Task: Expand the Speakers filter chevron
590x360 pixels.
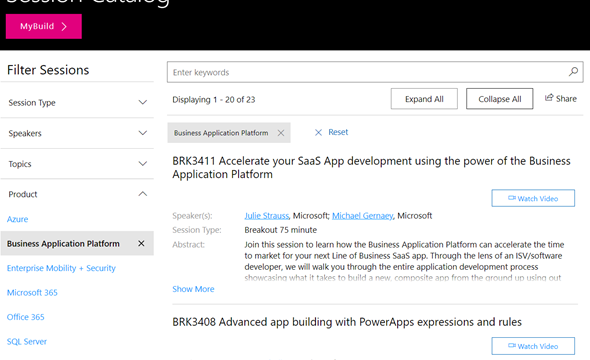Action: point(143,133)
